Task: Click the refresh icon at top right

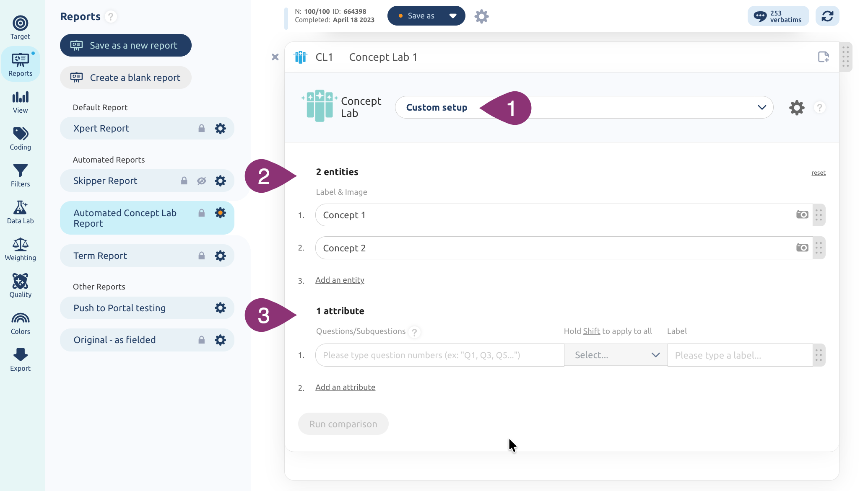Action: (x=827, y=16)
